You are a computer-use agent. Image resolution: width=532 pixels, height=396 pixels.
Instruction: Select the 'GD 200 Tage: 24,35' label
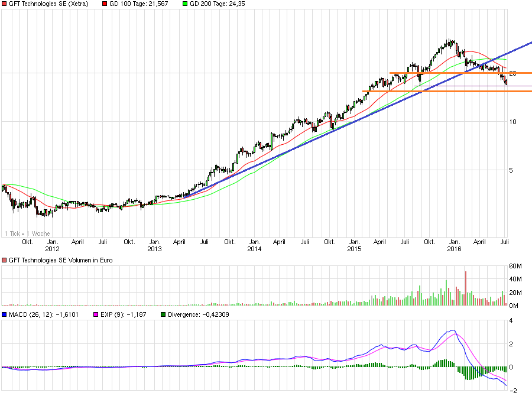[x=217, y=4]
